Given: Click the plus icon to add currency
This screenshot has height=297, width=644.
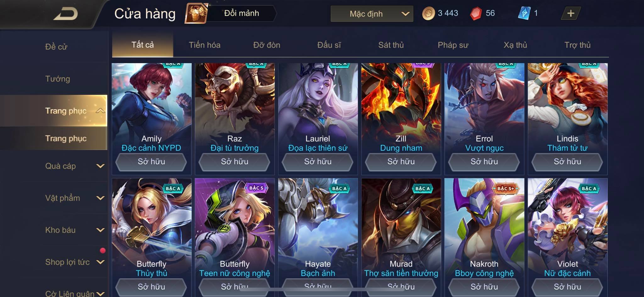Looking at the screenshot, I should pos(571,13).
